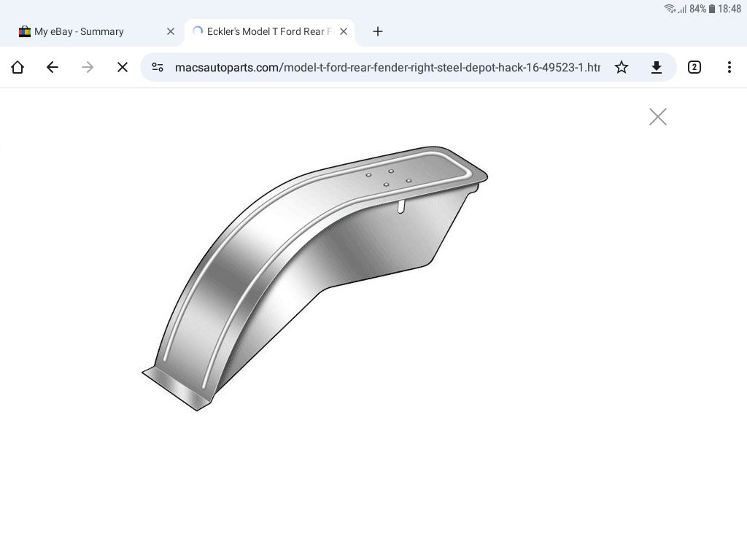Viewport: 747px width, 560px height.
Task: Download the page using download icon
Action: point(657,67)
